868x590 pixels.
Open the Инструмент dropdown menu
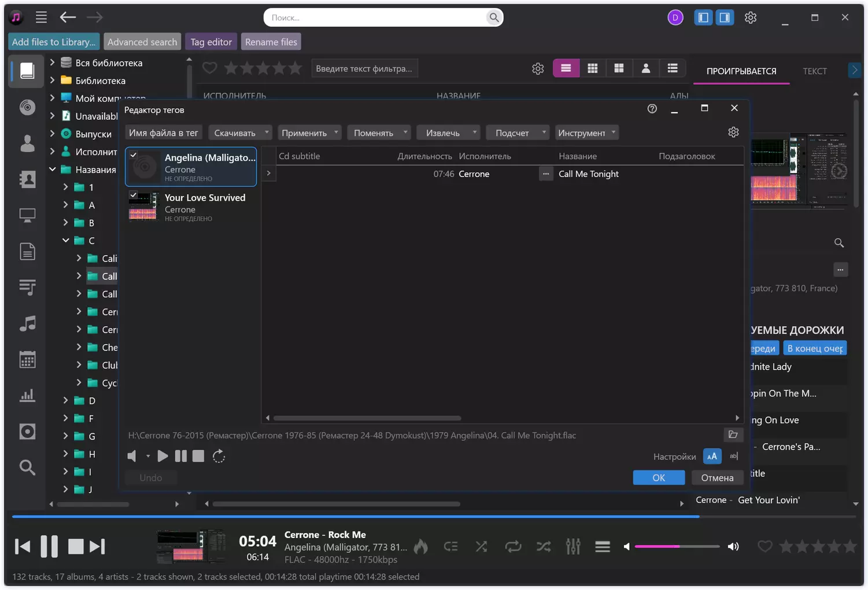(586, 133)
